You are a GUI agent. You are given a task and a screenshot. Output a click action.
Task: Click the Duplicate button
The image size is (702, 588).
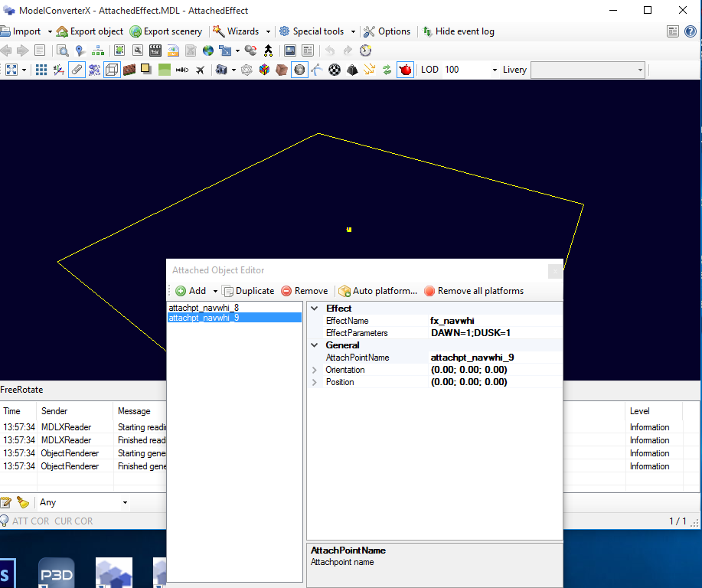(x=249, y=291)
